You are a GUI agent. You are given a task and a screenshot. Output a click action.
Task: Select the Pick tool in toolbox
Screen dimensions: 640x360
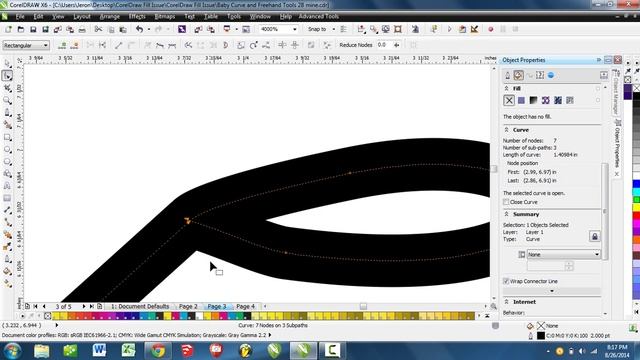[x=7, y=64]
